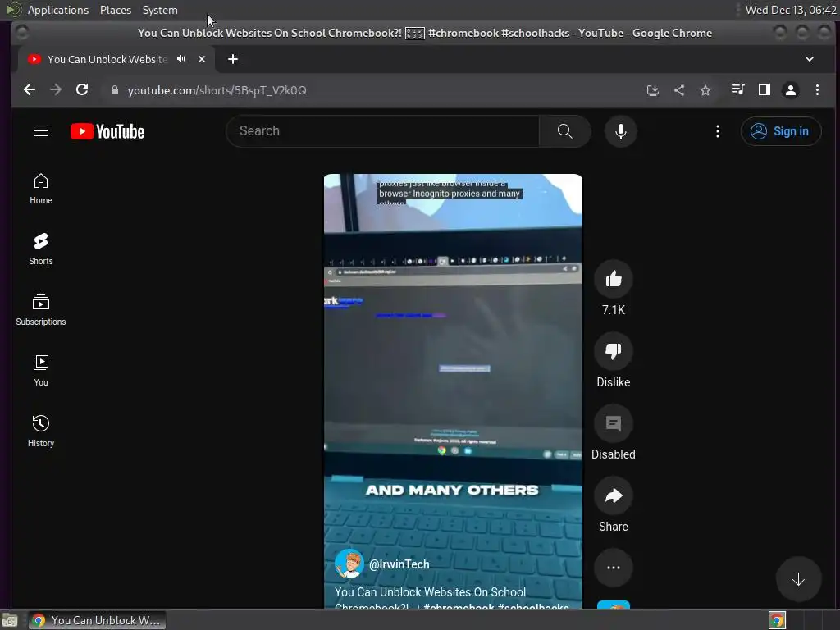Click the disabled comments icon

point(614,424)
